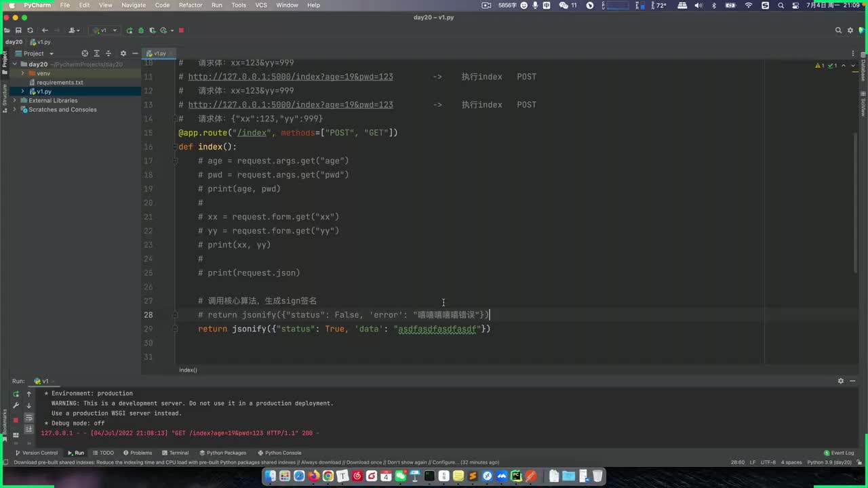Screen dimensions: 868x488
Task: Toggle the Structure tool window stripe
Action: (4, 95)
